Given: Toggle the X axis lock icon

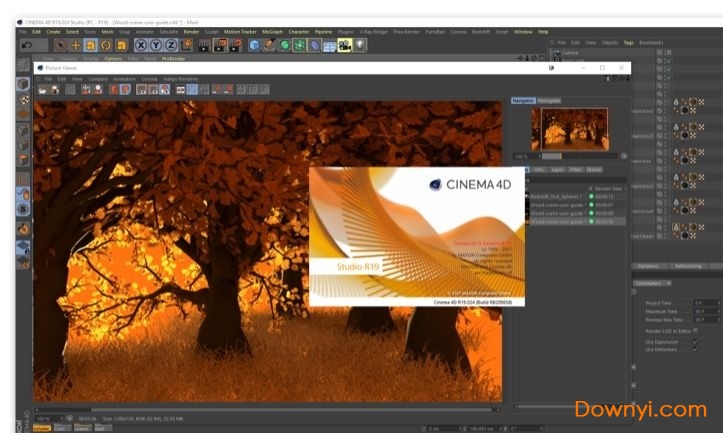Looking at the screenshot, I should click(x=142, y=45).
